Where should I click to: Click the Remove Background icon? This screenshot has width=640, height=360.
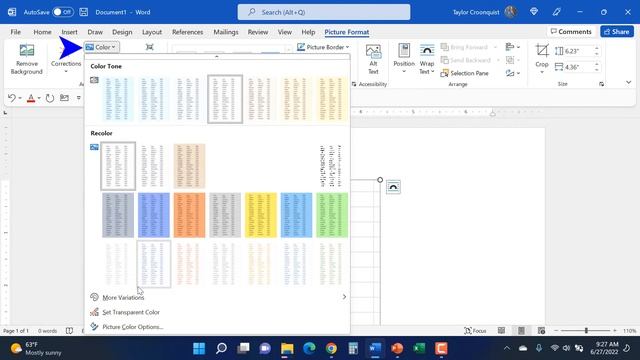click(x=27, y=51)
